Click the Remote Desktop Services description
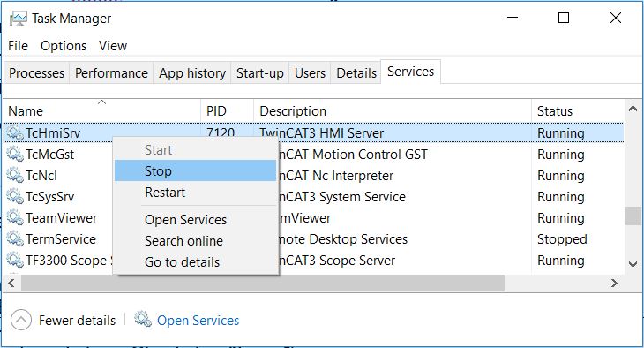The width and height of the screenshot is (644, 348). (343, 239)
